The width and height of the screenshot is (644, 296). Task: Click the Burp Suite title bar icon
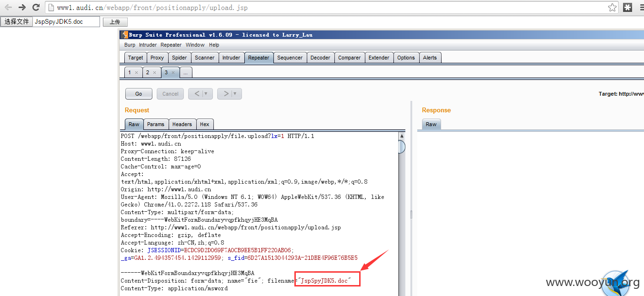tap(125, 35)
